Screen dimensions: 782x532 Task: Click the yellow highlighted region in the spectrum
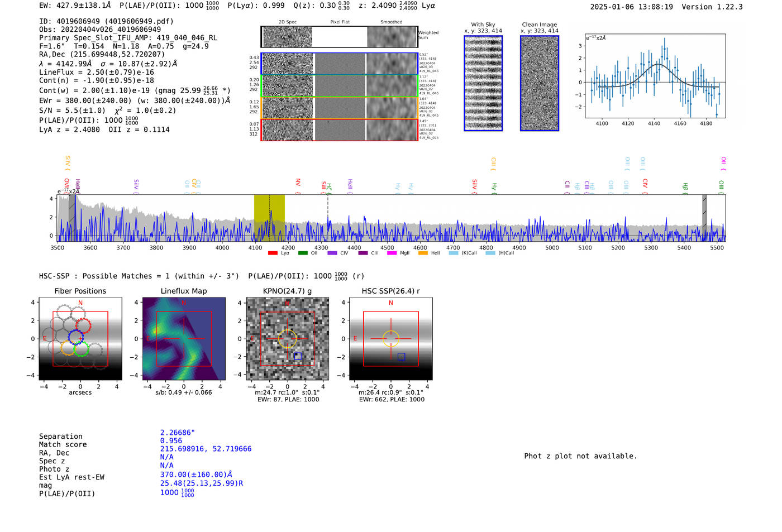coord(269,218)
